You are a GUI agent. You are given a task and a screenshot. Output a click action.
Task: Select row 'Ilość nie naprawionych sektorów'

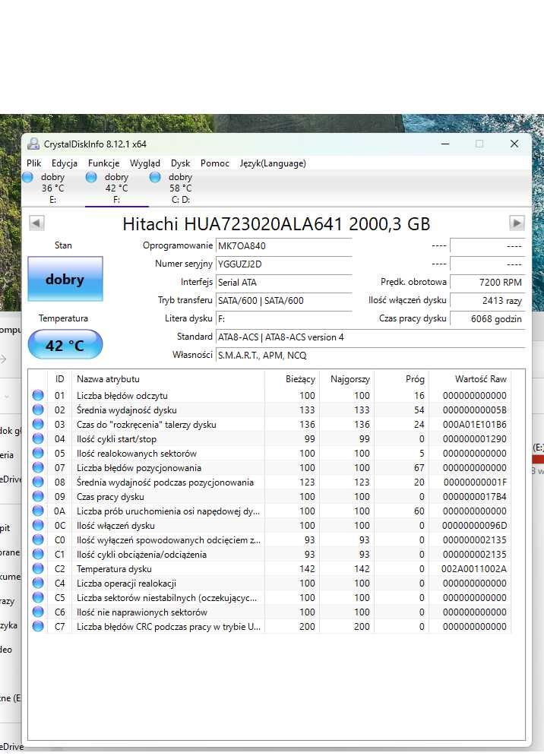point(270,612)
